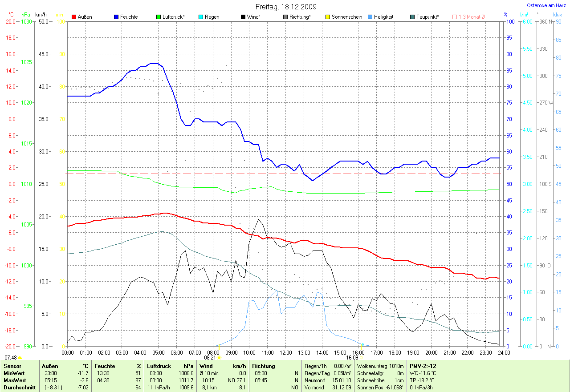Click the sunrise icon at 08:21
The height and width of the screenshot is (392, 570).
coord(219,357)
